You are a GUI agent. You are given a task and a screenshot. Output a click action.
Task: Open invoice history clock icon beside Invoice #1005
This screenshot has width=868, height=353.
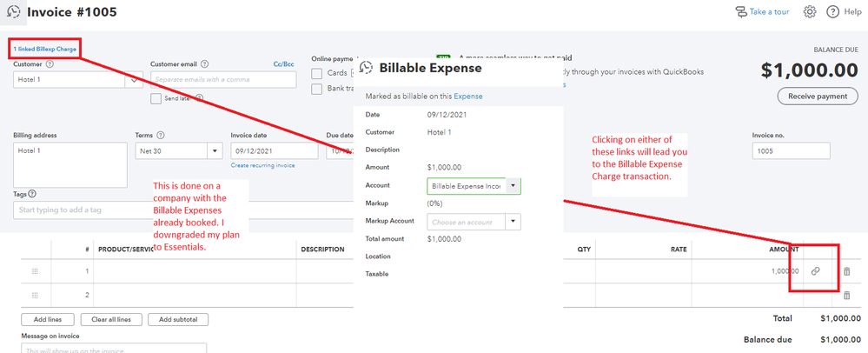pos(13,12)
